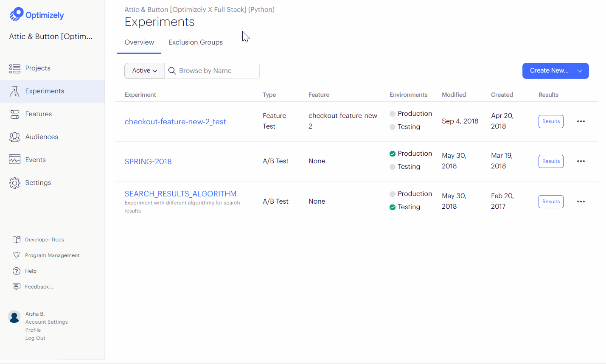Open Projects via its list icon
This screenshot has width=606, height=364.
coord(15,68)
